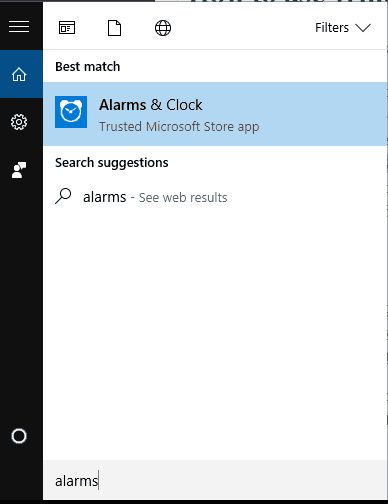Focus the search box containing alarms
The width and height of the screenshot is (388, 504).
coord(215,480)
